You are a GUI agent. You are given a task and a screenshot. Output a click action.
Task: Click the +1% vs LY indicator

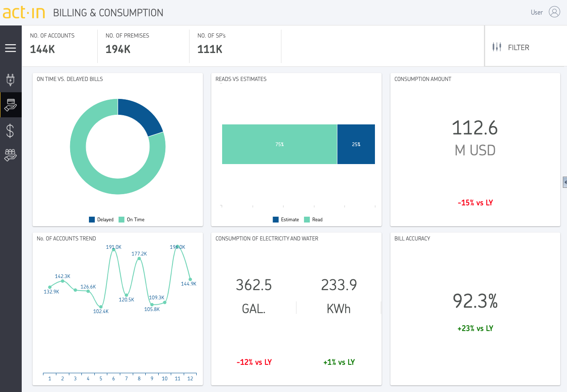pyautogui.click(x=339, y=362)
